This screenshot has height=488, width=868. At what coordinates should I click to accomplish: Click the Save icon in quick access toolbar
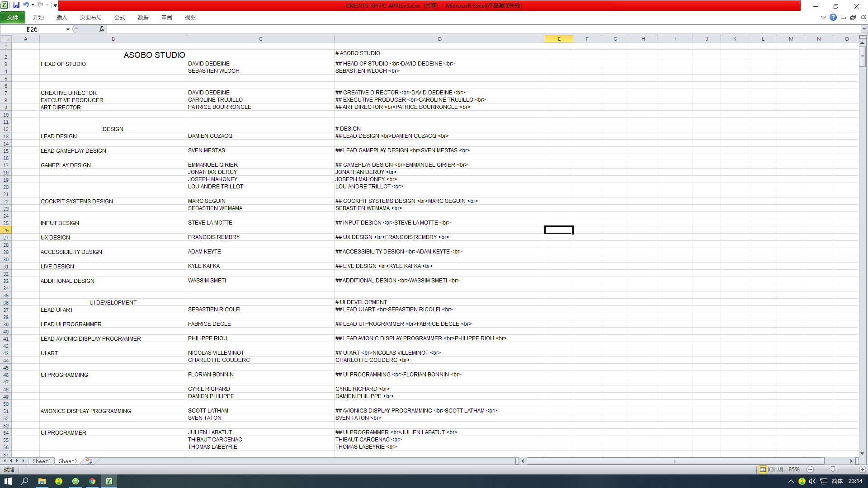(16, 5)
